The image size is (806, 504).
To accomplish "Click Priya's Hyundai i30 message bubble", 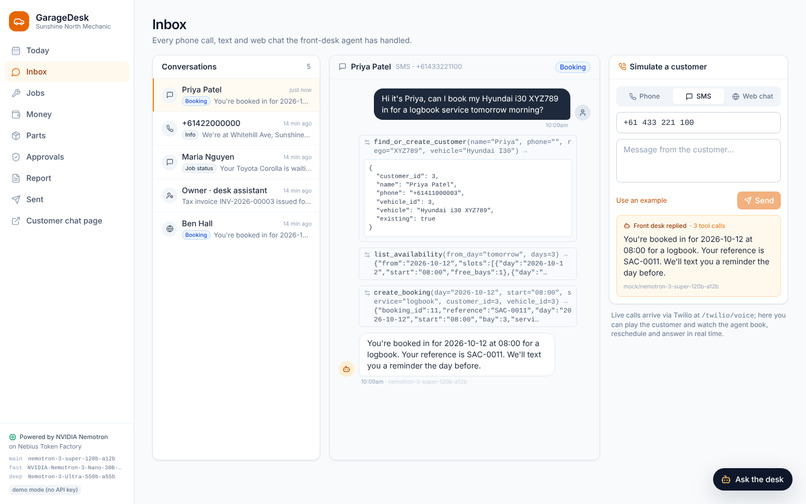I will (x=472, y=104).
